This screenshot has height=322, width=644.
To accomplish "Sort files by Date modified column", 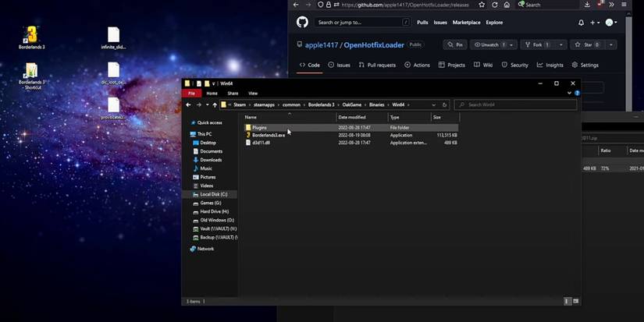I will (x=362, y=117).
